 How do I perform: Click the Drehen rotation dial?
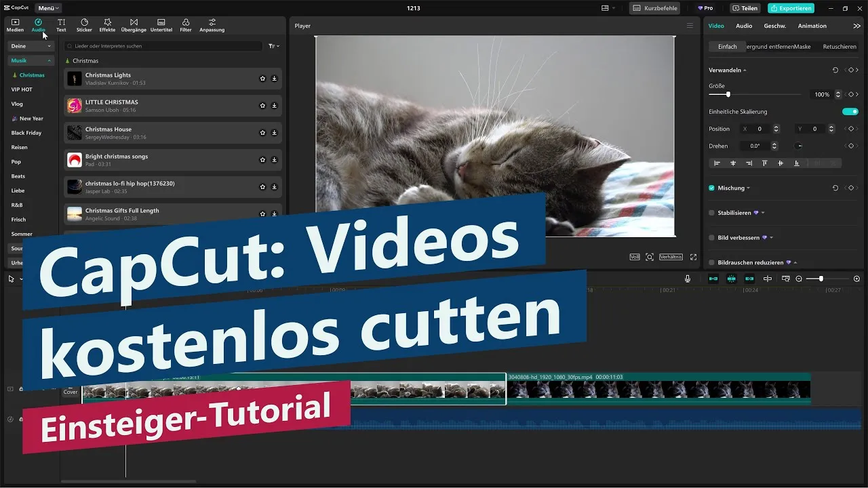click(x=799, y=146)
